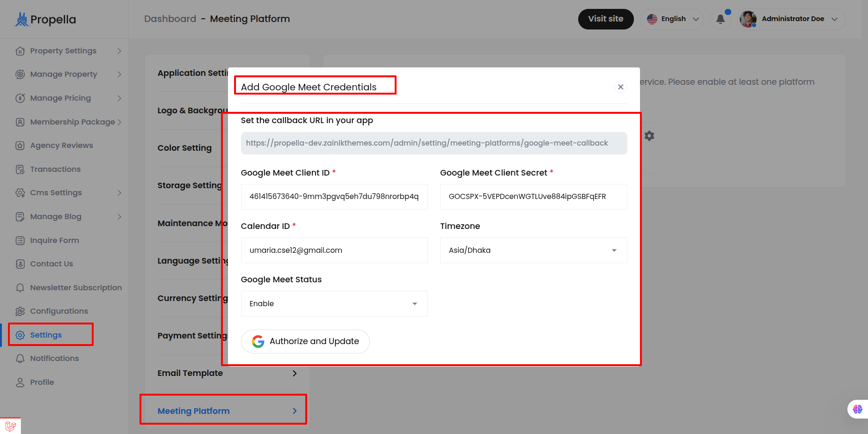Click the Transactions icon in sidebar

tap(20, 169)
